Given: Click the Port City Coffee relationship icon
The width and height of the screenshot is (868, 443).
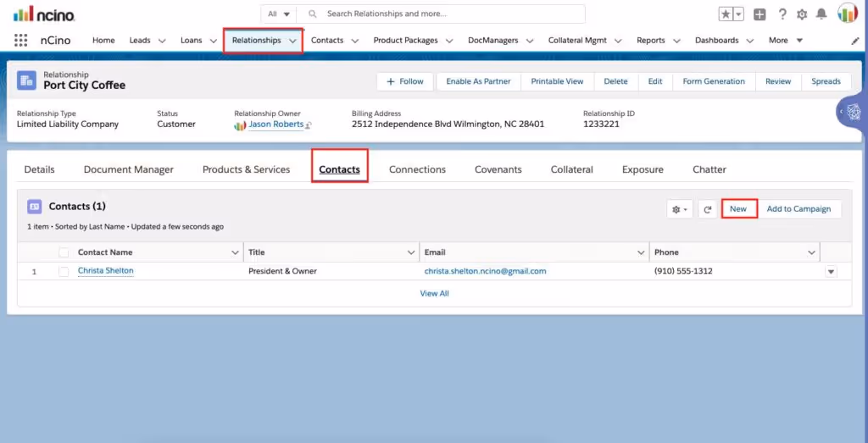Looking at the screenshot, I should [x=26, y=80].
